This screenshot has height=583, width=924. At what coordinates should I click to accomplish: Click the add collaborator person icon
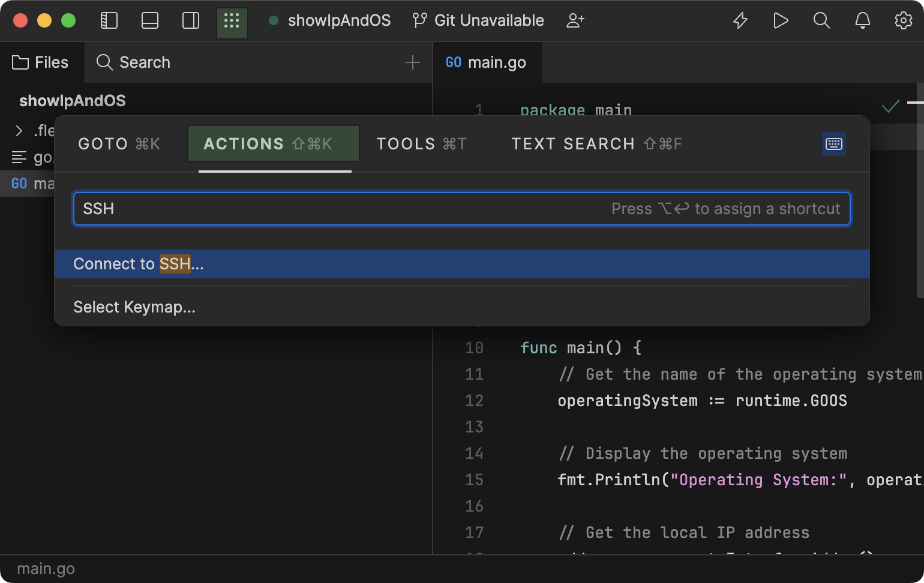click(x=575, y=20)
